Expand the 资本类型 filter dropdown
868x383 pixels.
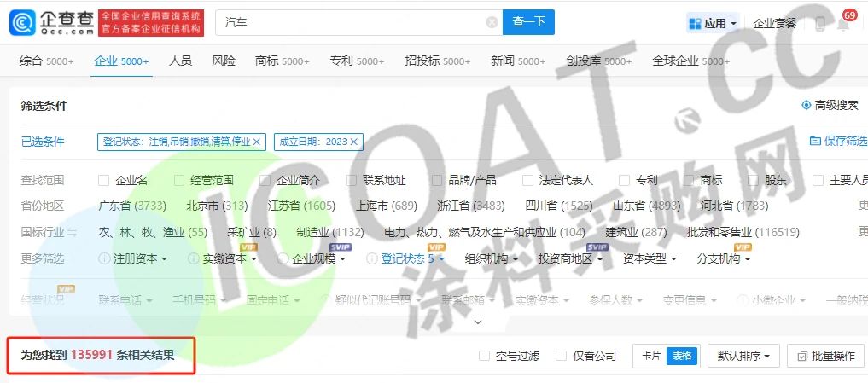(649, 258)
